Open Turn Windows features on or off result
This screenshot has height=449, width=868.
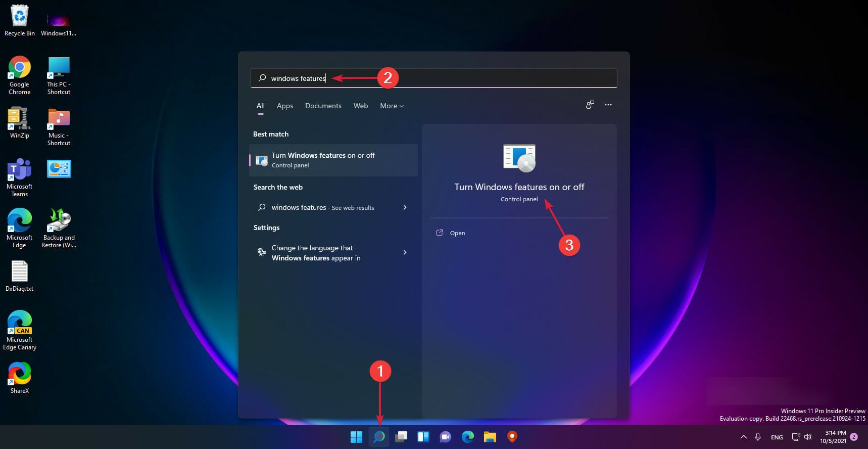(333, 160)
